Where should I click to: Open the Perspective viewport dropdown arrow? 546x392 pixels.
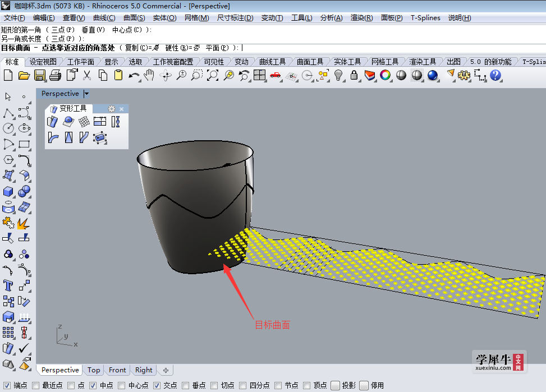tap(86, 93)
